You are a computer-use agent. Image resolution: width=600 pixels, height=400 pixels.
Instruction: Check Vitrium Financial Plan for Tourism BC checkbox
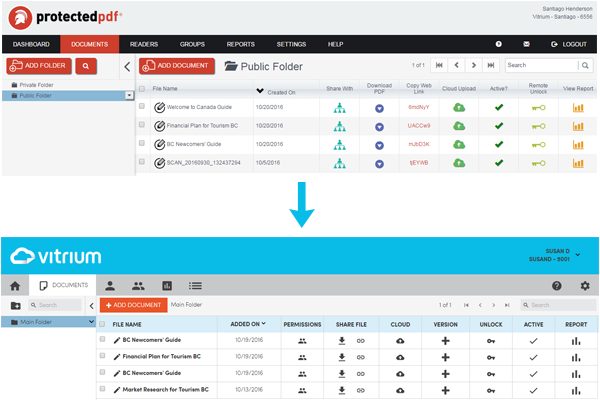102,356
